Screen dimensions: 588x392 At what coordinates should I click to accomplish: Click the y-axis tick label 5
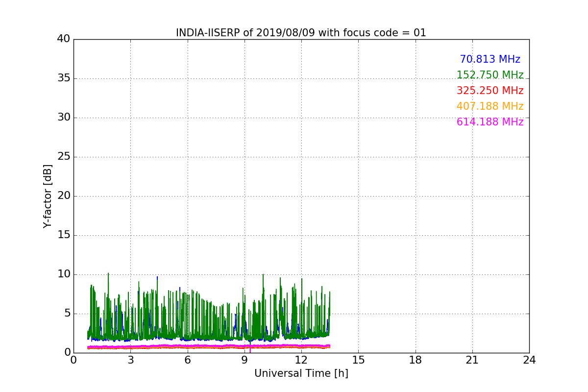click(x=67, y=314)
